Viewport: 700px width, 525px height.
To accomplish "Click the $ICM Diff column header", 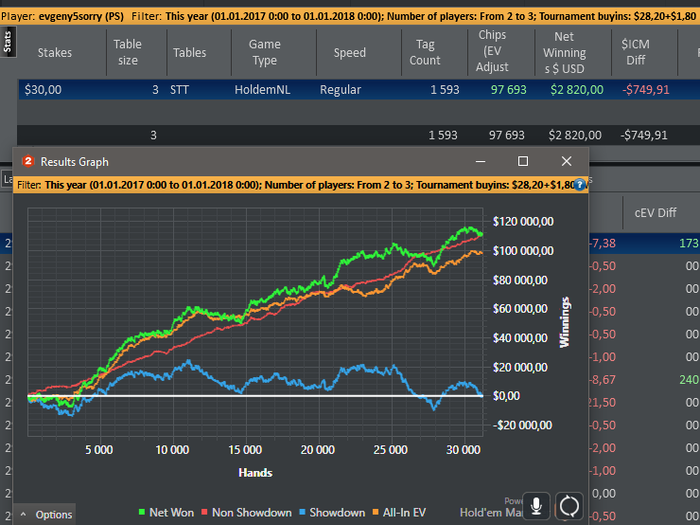I will point(635,52).
